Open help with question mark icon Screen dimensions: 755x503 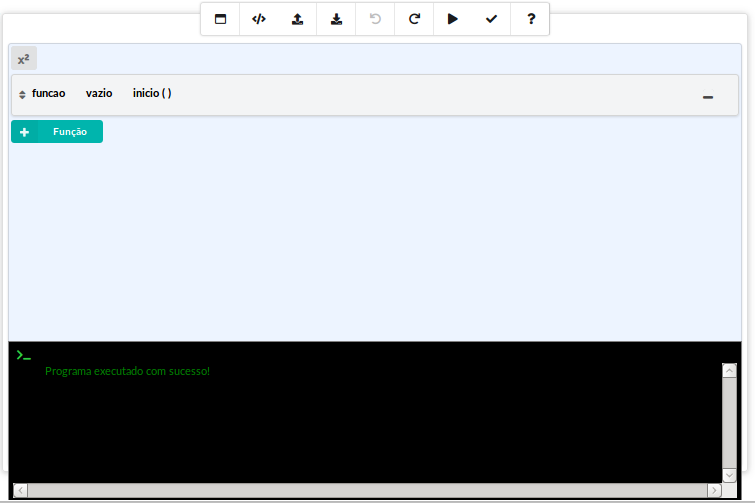pos(530,19)
